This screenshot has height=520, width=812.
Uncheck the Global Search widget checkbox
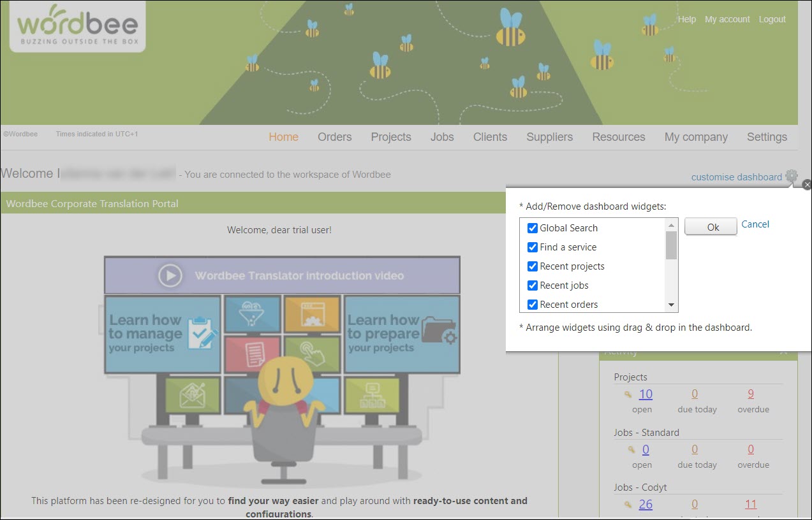point(533,228)
